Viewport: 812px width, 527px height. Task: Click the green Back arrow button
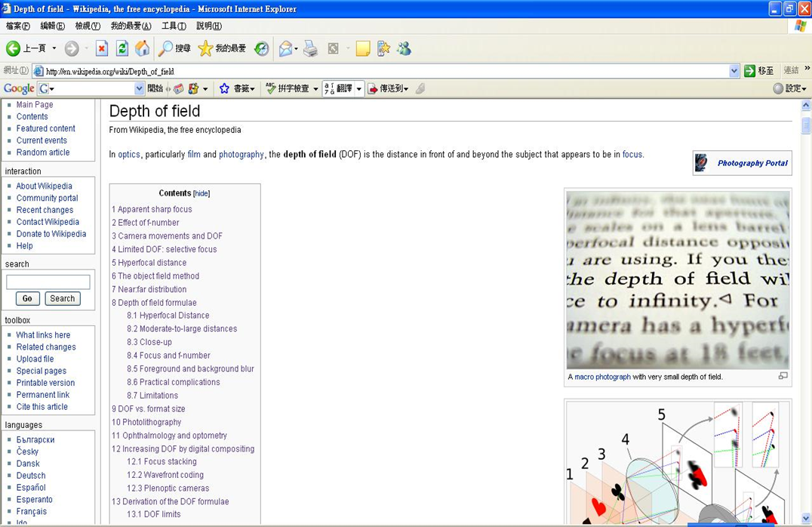click(13, 49)
